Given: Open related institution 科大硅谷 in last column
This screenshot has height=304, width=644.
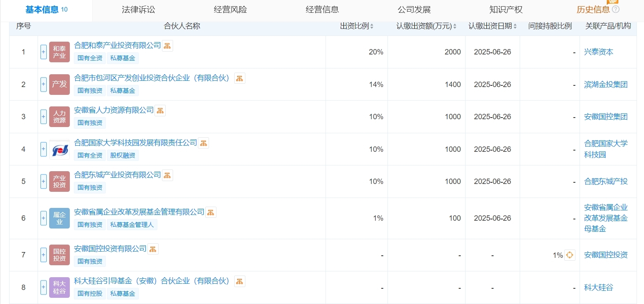Looking at the screenshot, I should click(599, 288).
